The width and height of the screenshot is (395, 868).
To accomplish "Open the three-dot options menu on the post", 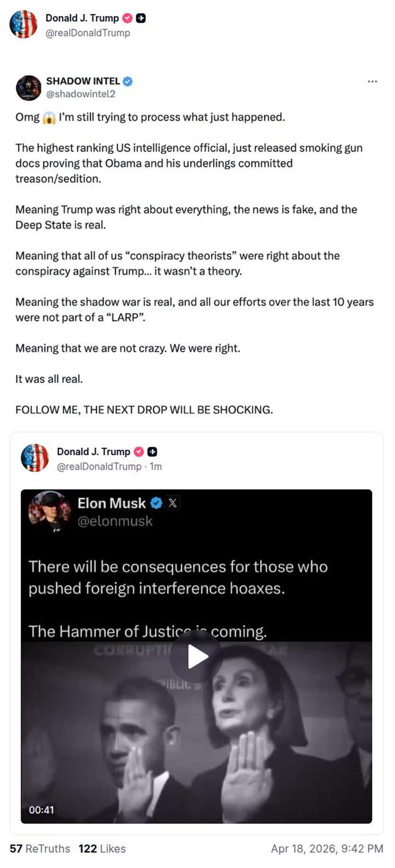I will (x=372, y=81).
